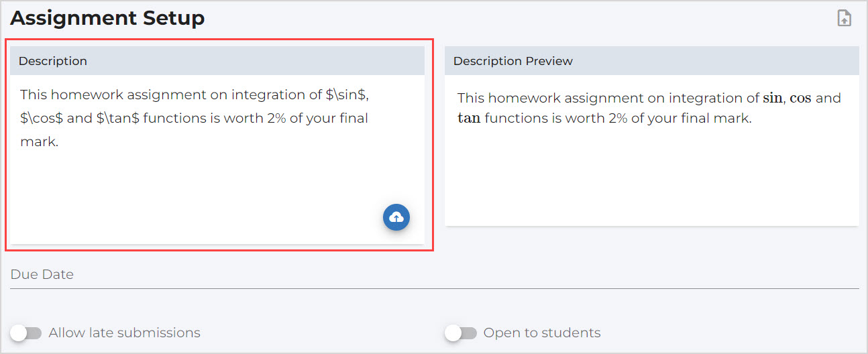
Task: Click the Due Date field
Action: (x=434, y=275)
